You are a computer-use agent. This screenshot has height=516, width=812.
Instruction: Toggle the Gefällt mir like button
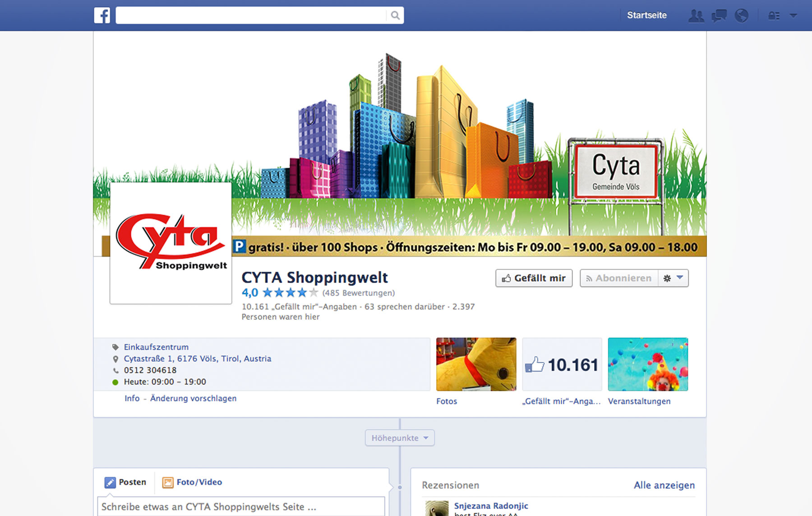534,278
